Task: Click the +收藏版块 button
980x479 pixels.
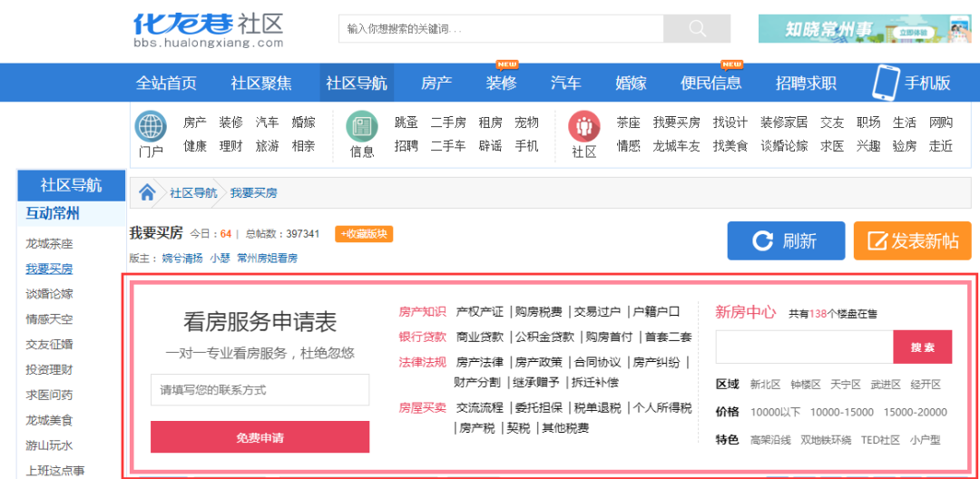Action: click(365, 234)
